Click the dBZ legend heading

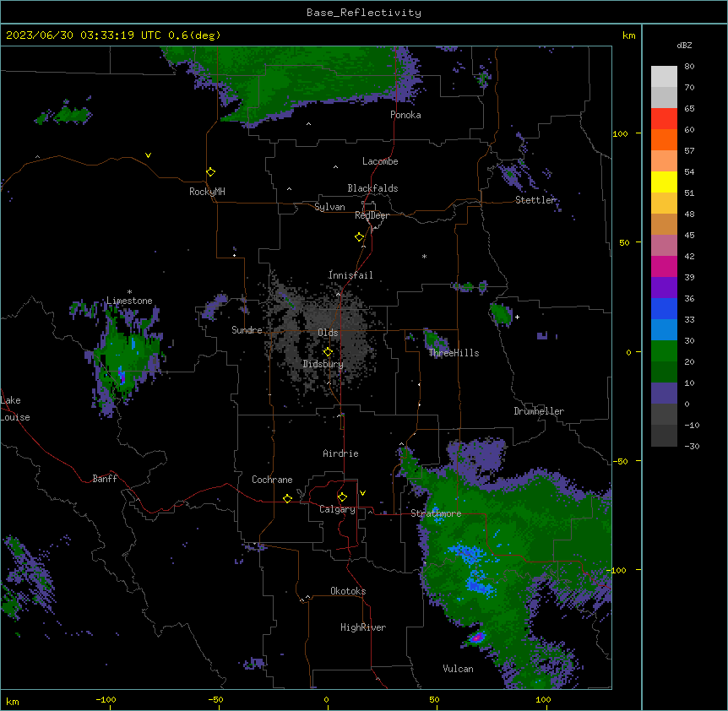(684, 45)
